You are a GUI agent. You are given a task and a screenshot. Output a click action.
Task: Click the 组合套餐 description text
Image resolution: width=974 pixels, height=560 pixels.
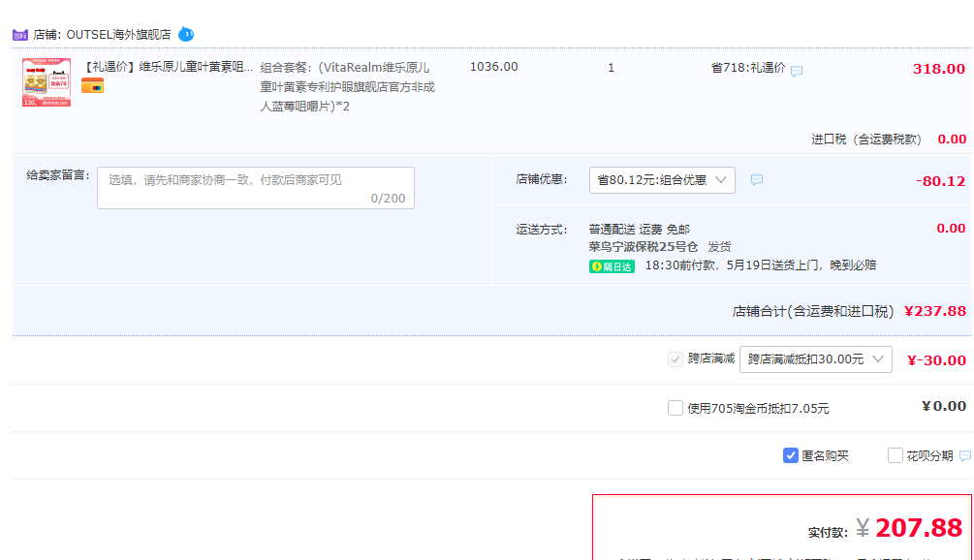pyautogui.click(x=347, y=87)
